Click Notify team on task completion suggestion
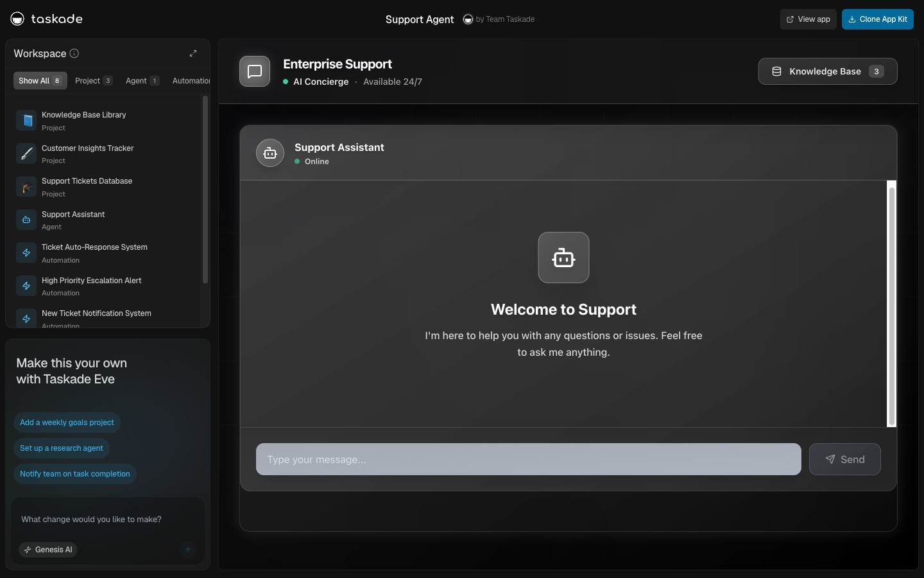This screenshot has width=924, height=578. [x=75, y=474]
